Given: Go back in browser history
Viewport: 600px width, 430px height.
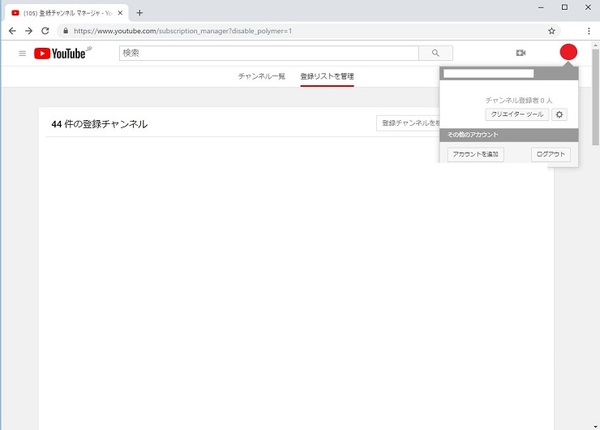Looking at the screenshot, I should [x=12, y=31].
